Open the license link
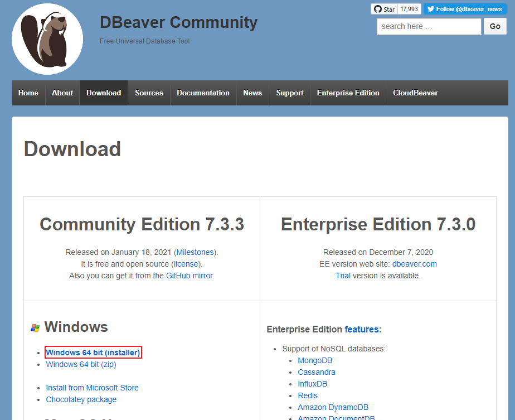Viewport: 515px width, 420px height. click(x=186, y=264)
